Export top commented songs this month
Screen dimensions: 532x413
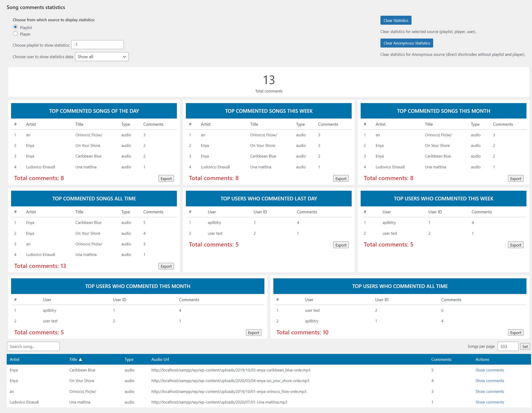[516, 179]
